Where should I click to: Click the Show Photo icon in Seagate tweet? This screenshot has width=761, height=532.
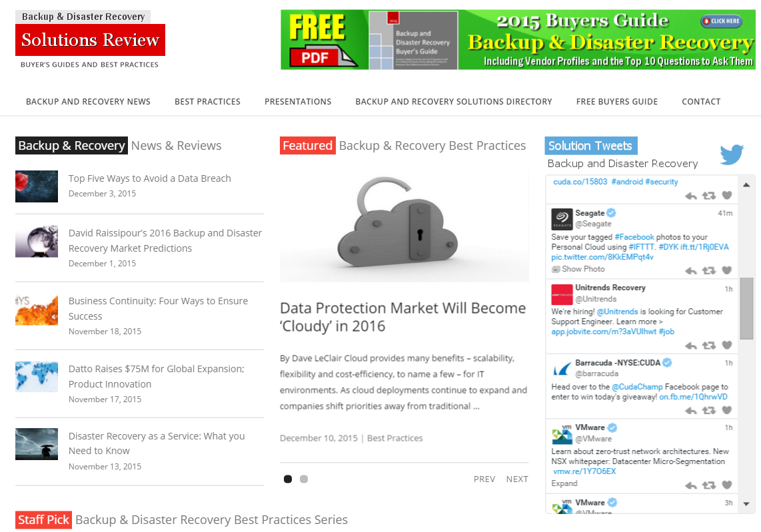click(x=556, y=269)
